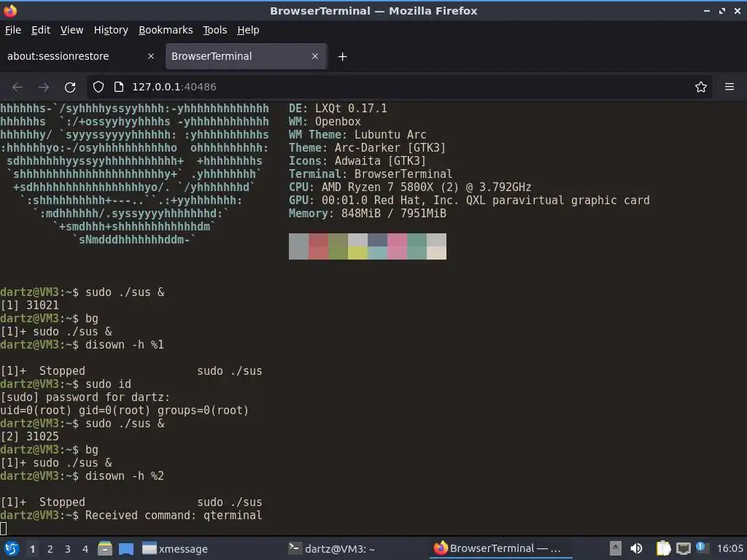Switch to workspace 1 in the pager

[x=32, y=549]
